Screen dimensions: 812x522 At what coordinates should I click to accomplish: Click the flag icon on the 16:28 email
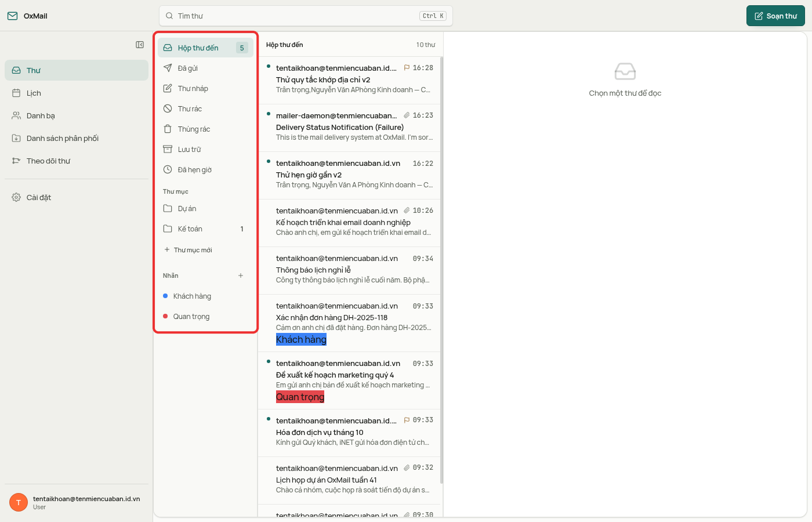[x=407, y=68]
